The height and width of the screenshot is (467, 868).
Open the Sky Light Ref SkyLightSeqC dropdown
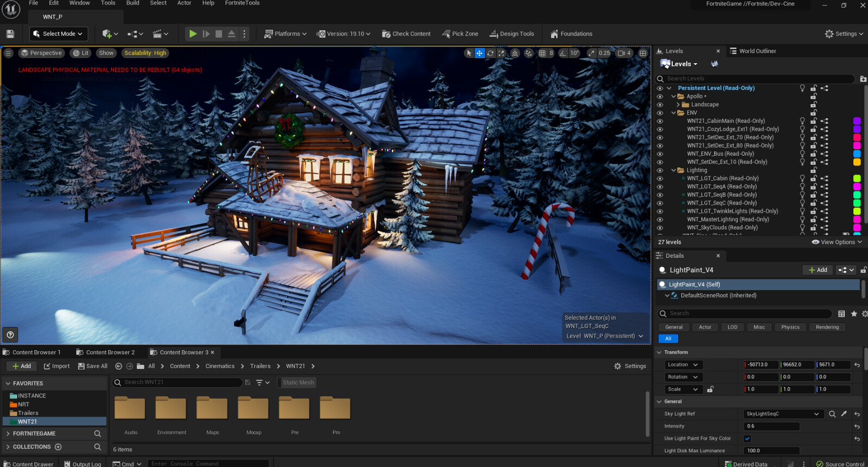(783, 414)
